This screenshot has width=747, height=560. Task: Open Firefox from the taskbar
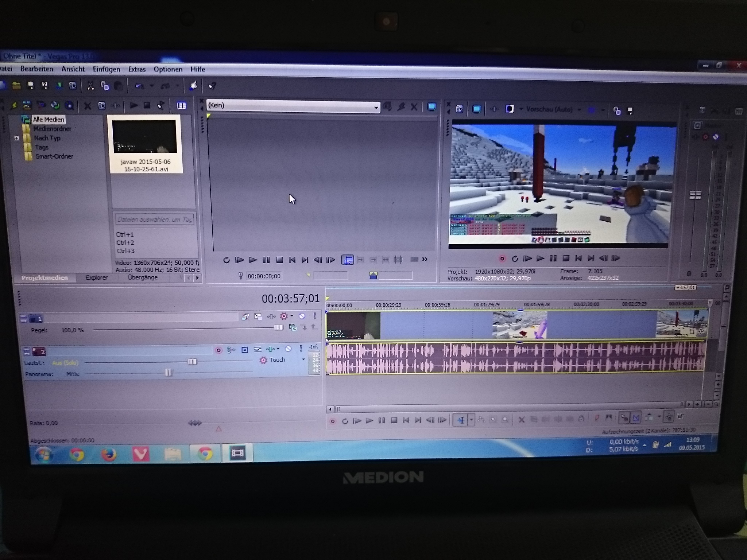click(109, 454)
